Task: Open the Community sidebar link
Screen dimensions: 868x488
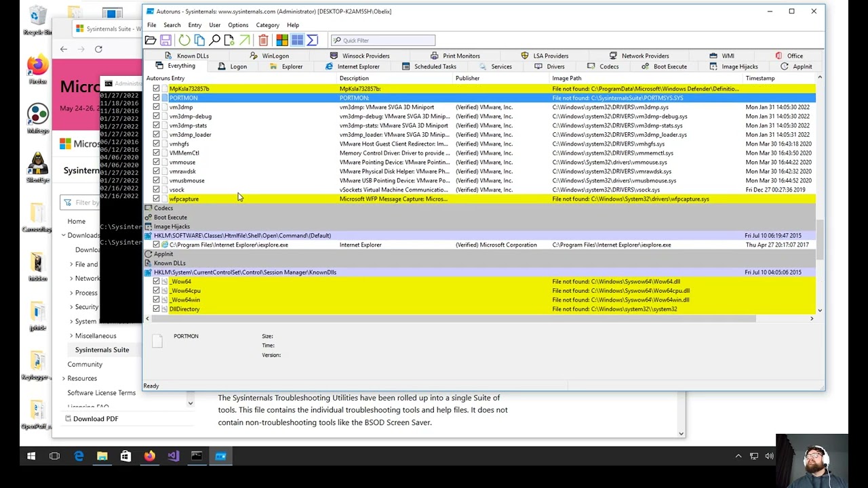Action: tap(85, 364)
